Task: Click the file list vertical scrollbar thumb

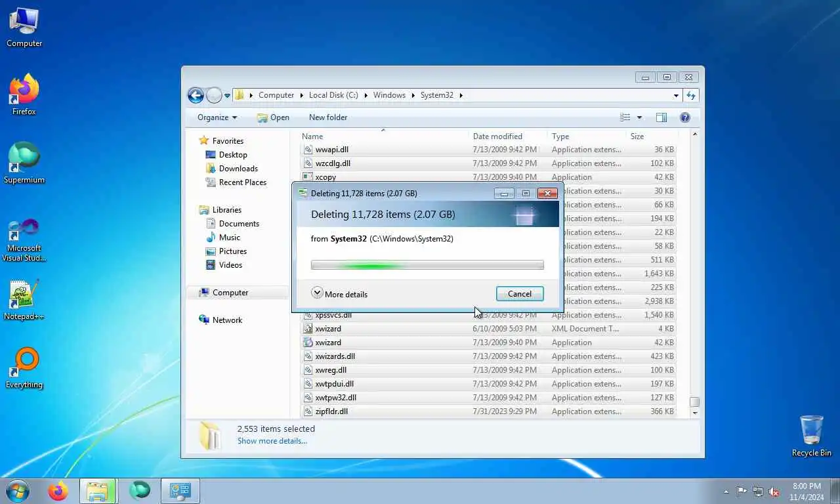Action: [x=694, y=402]
